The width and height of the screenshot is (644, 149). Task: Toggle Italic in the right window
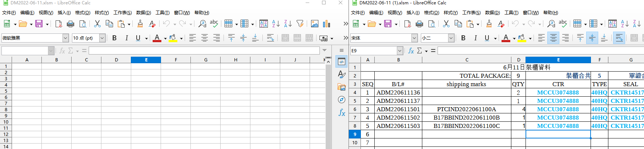475,38
